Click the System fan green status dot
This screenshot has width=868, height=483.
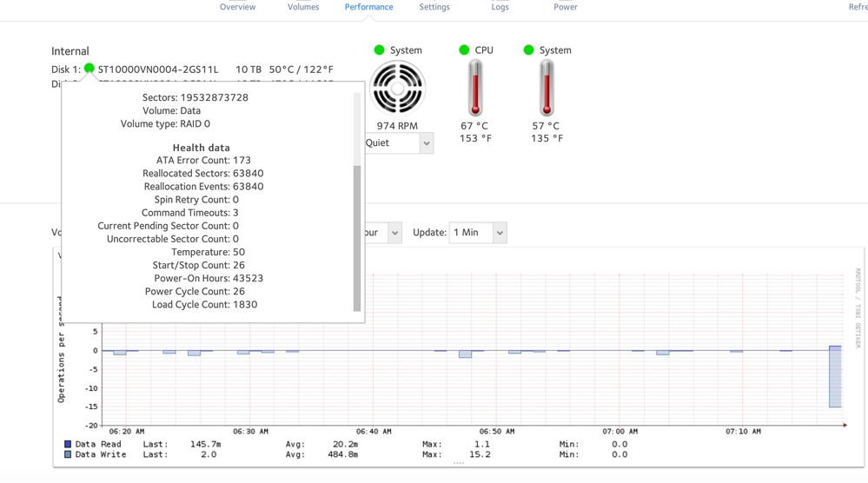point(379,50)
